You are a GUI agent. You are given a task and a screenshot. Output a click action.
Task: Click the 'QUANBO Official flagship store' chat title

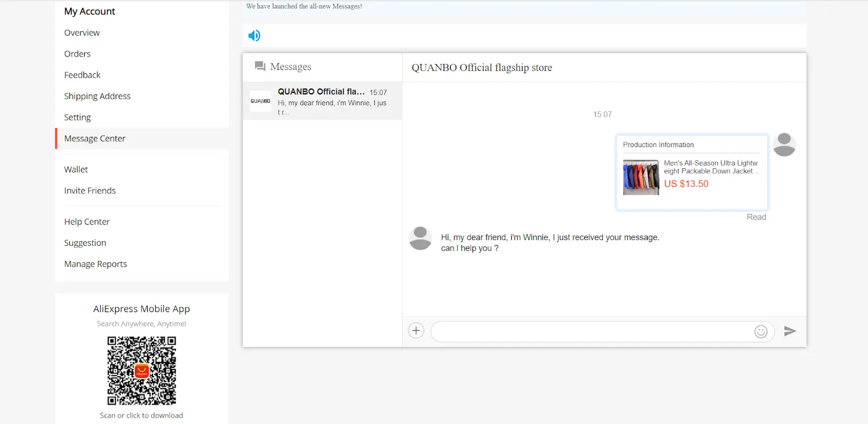[482, 67]
